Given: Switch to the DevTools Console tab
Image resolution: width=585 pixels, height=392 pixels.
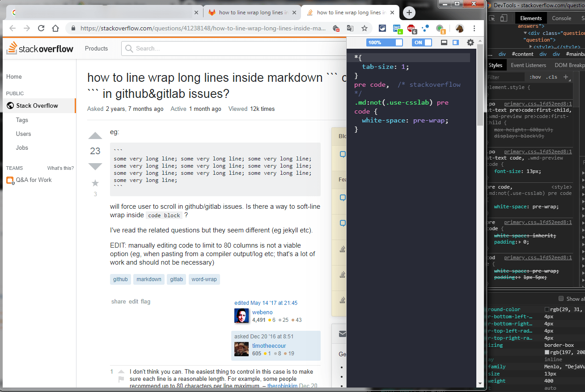Looking at the screenshot, I should (x=561, y=18).
